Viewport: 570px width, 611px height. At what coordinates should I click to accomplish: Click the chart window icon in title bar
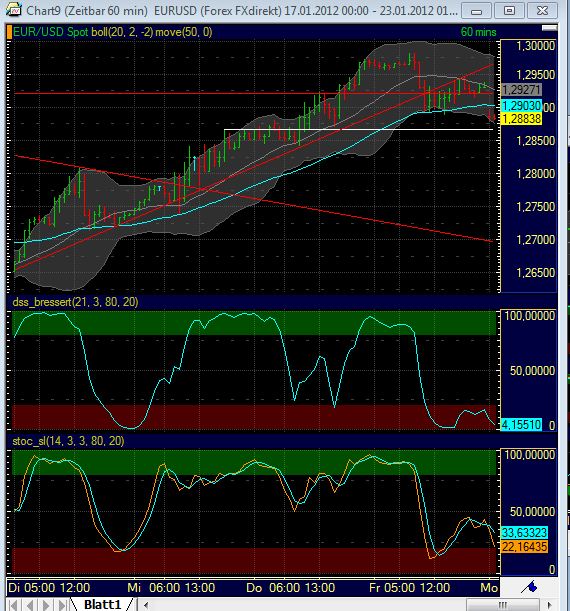point(14,10)
